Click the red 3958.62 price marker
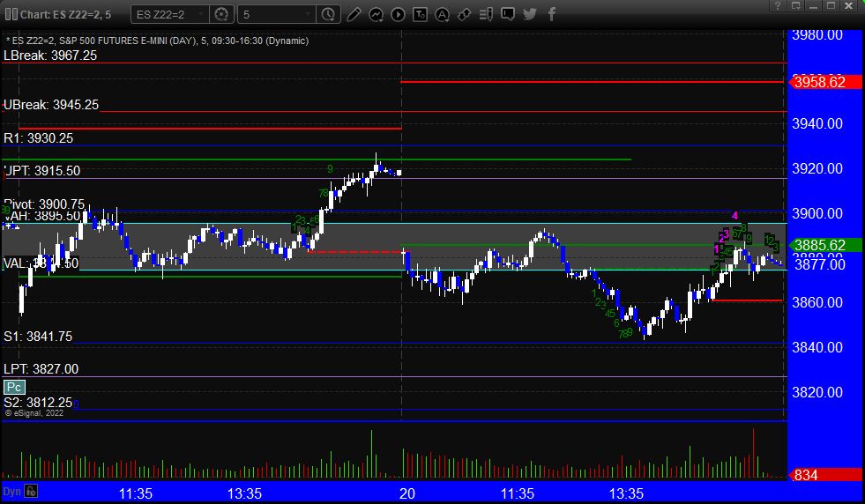Screen dimensions: 865x504 (x=825, y=82)
